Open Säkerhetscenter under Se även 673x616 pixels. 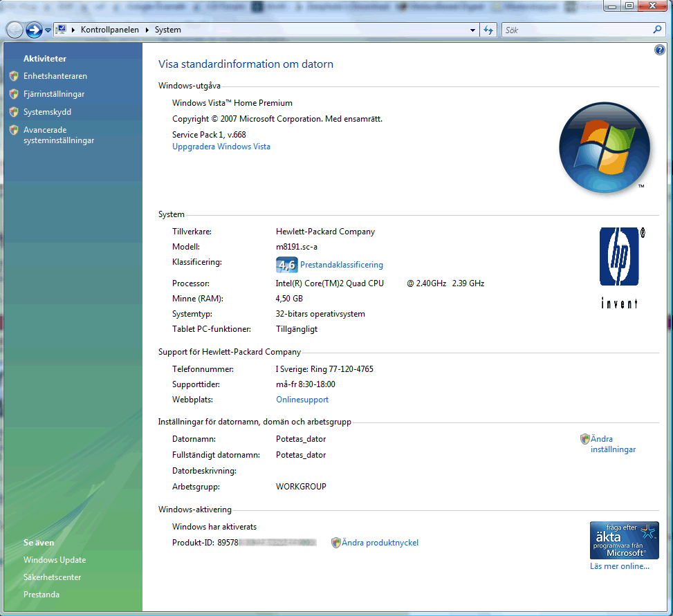[52, 577]
